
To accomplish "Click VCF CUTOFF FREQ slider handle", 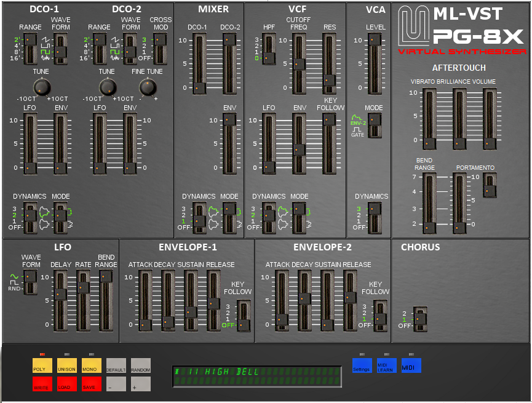I will [300, 64].
